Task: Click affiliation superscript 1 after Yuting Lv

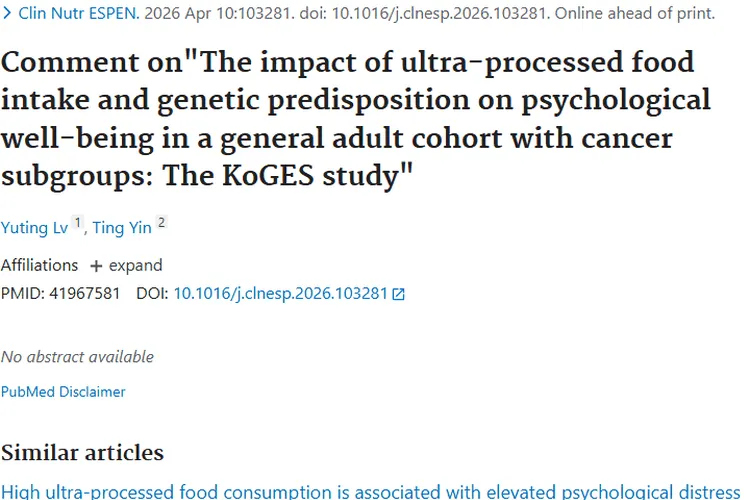Action: pyautogui.click(x=77, y=224)
